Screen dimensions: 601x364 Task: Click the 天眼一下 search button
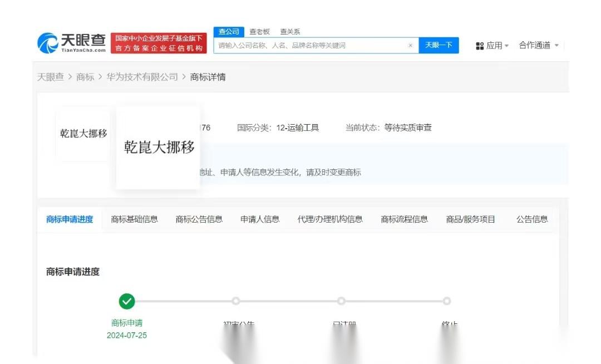click(x=439, y=45)
